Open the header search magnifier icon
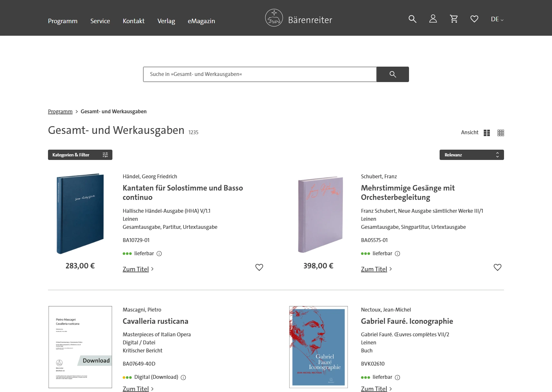Viewport: 552px width, 392px height. [412, 19]
